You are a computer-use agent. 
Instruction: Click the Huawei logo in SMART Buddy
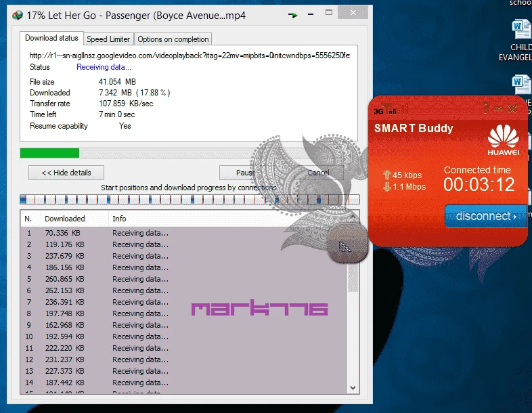[503, 140]
